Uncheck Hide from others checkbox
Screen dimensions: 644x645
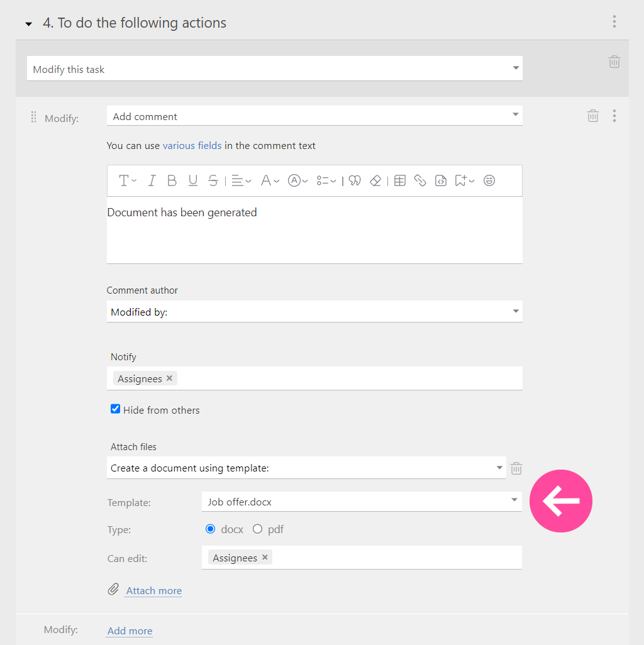115,409
